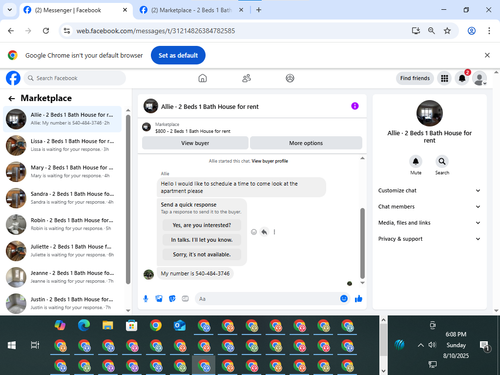Click the chat messages scrollbar
The height and width of the screenshot is (375, 500).
point(362,243)
